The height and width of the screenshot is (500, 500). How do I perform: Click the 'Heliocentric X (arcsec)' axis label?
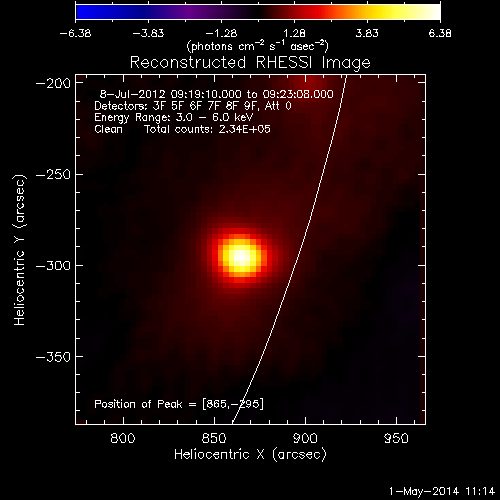[x=250, y=455]
